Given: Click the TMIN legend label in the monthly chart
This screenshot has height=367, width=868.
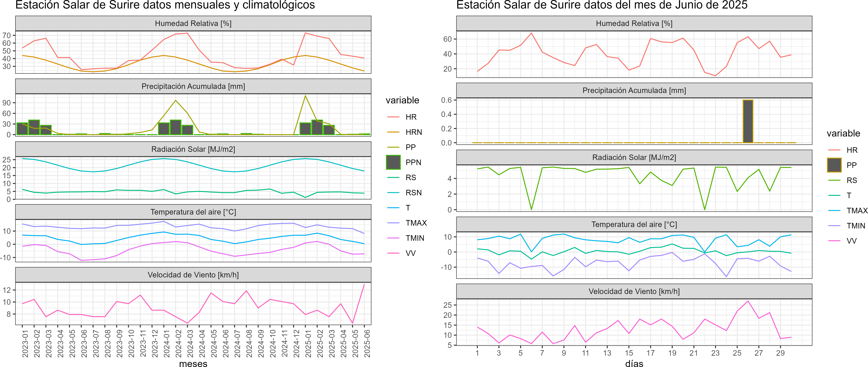Looking at the screenshot, I should point(415,238).
